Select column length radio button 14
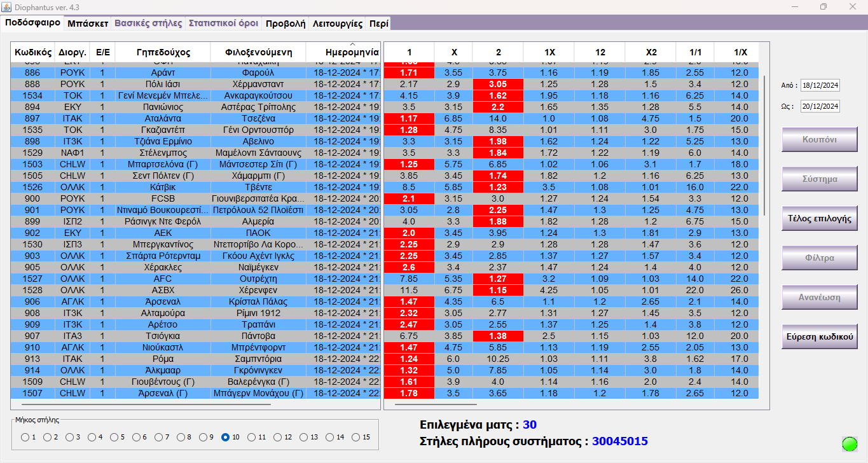The height and width of the screenshot is (463, 868). tap(329, 438)
